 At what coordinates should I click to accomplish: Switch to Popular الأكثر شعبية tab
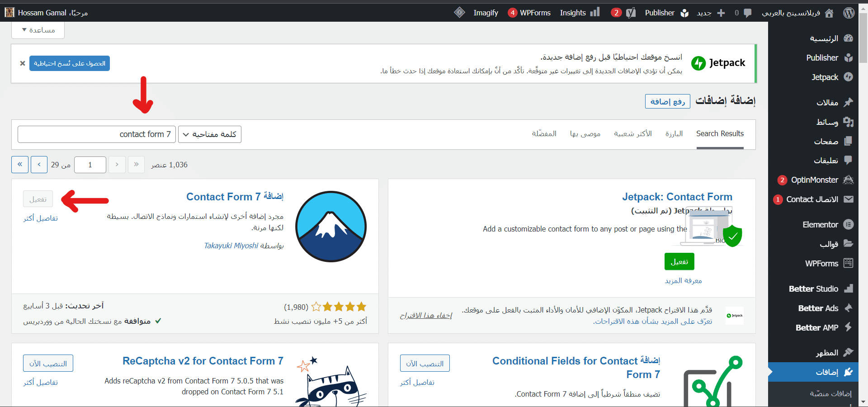[633, 134]
